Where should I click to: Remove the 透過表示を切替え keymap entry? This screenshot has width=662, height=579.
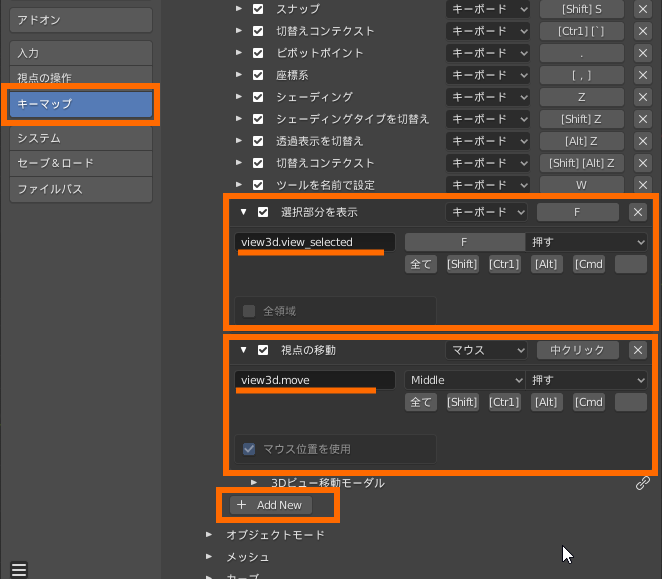click(x=643, y=141)
